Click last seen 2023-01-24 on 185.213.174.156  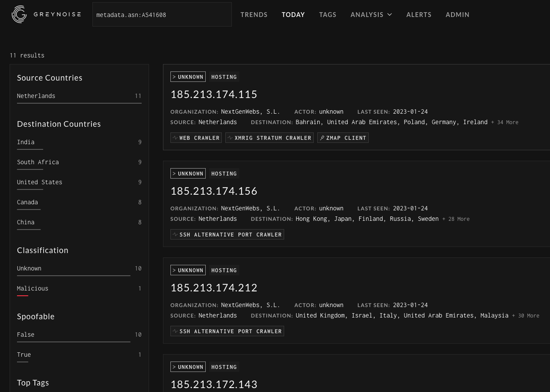410,208
